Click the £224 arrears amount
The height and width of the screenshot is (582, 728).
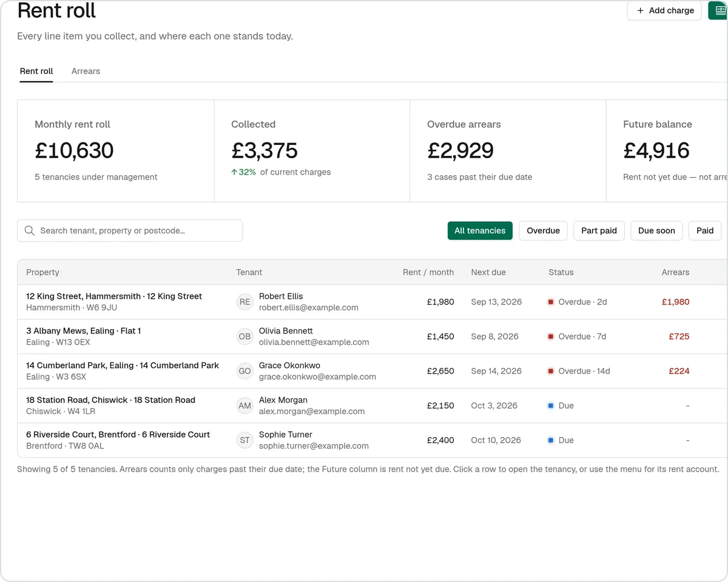[x=679, y=371]
